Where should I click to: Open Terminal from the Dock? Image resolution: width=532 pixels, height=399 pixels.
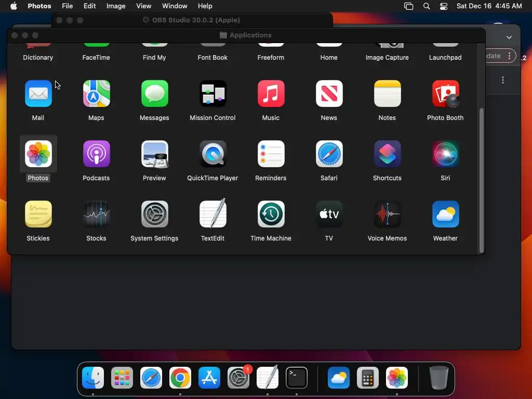click(x=297, y=378)
